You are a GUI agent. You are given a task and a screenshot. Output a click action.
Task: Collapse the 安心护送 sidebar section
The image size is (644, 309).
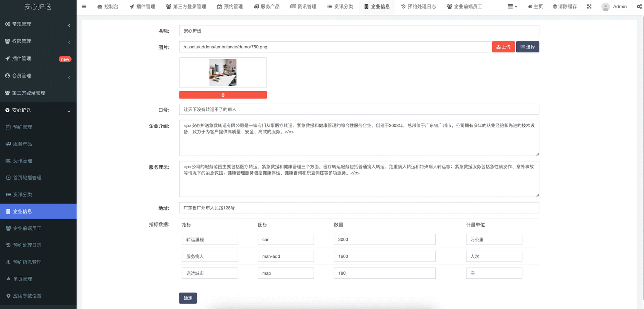coord(38,110)
